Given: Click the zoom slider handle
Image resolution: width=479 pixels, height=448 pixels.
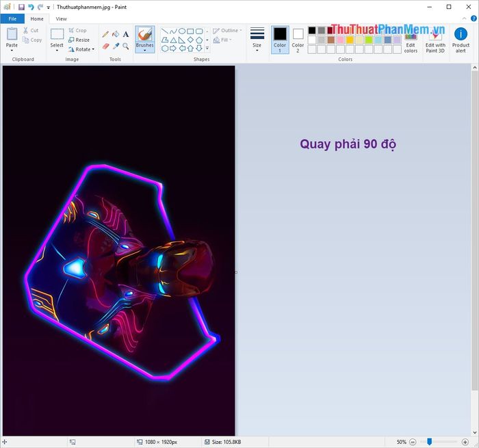Looking at the screenshot, I should [430, 442].
